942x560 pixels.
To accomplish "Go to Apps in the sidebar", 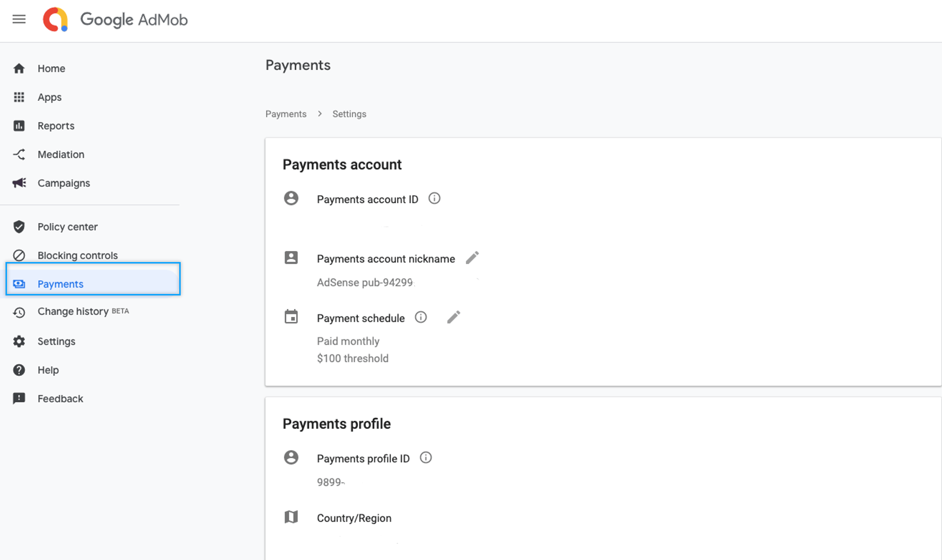I will 49,97.
